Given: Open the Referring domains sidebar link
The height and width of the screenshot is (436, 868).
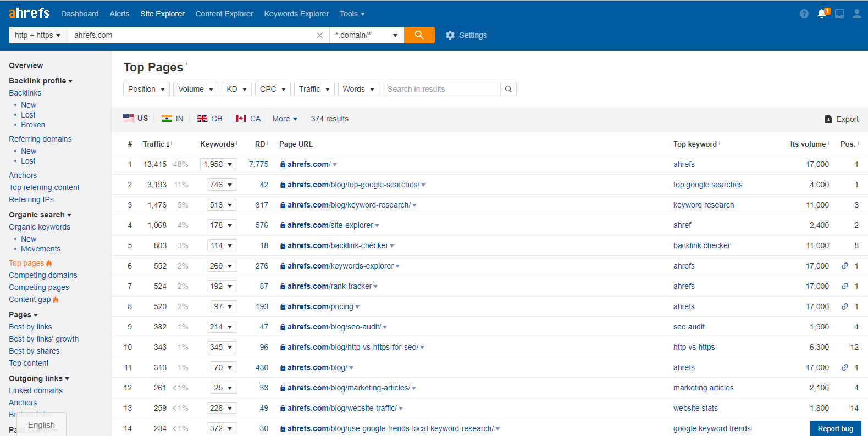Looking at the screenshot, I should pos(40,139).
